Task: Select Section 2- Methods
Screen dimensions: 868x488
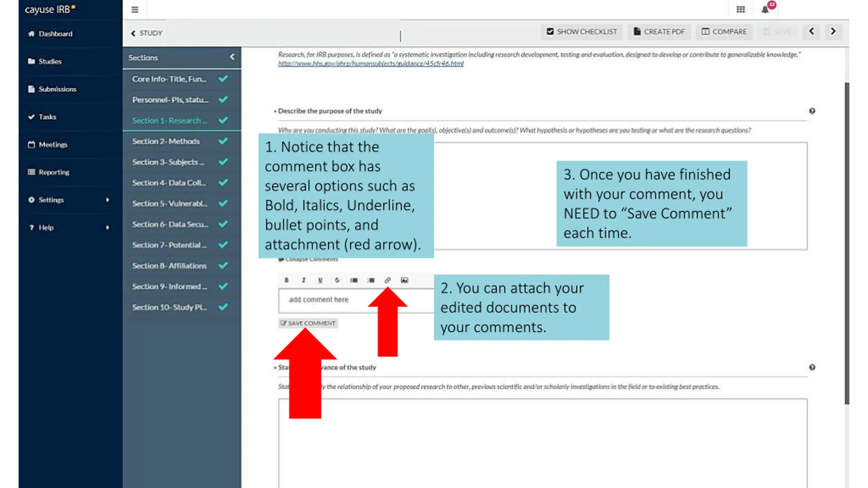Action: (x=182, y=141)
